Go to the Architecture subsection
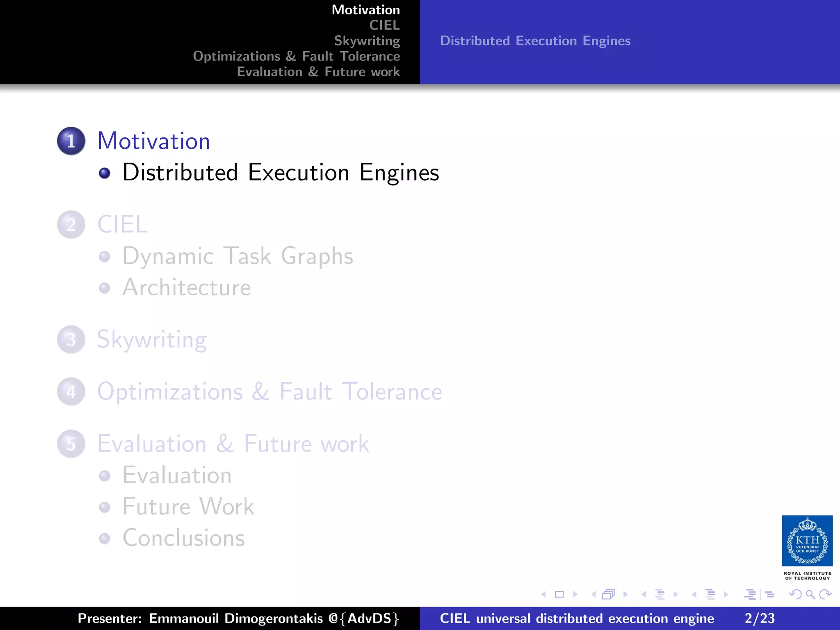The image size is (840, 630). pyautogui.click(x=187, y=288)
